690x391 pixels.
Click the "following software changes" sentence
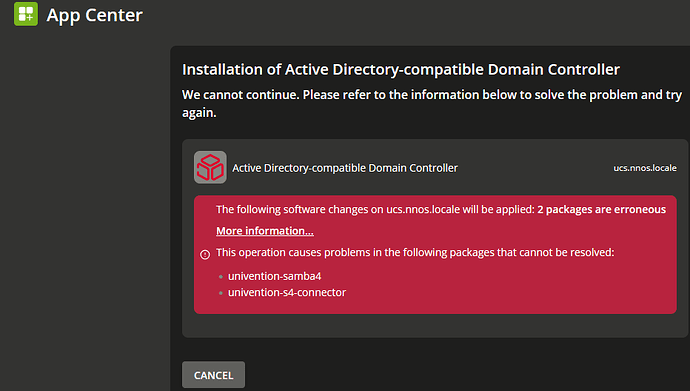click(x=375, y=209)
